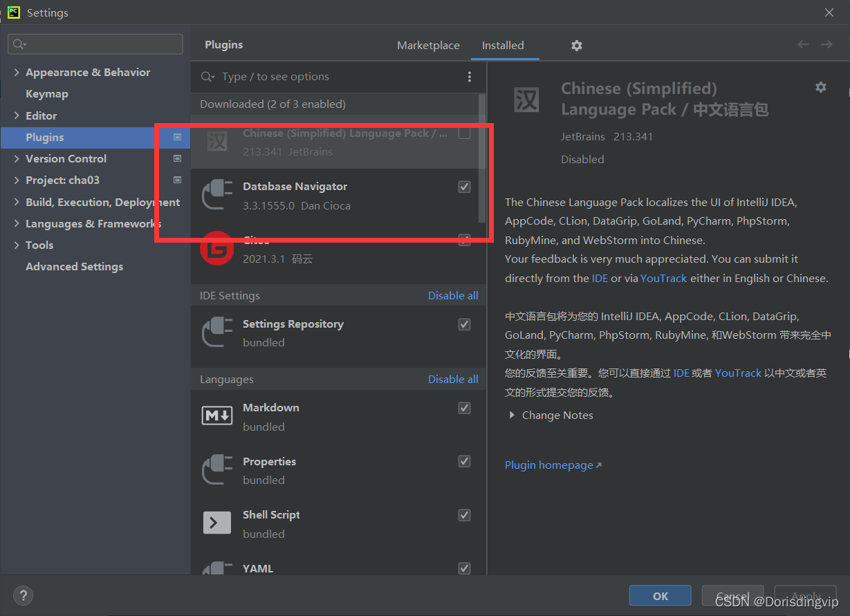Expand the Project: cha03 node

17,180
